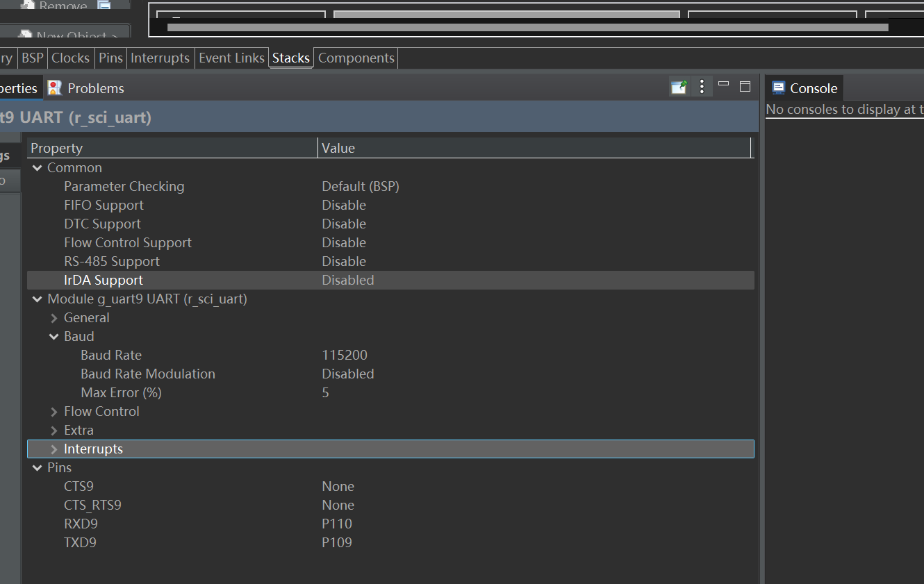Image resolution: width=924 pixels, height=584 pixels.
Task: Click the Flow Control Support Disable value
Action: (x=344, y=243)
